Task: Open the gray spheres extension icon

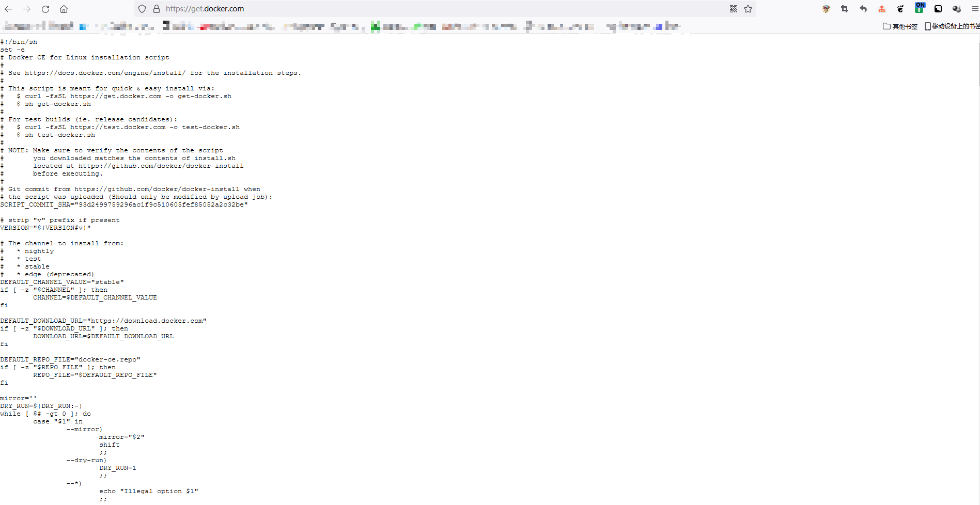Action: pyautogui.click(x=957, y=9)
